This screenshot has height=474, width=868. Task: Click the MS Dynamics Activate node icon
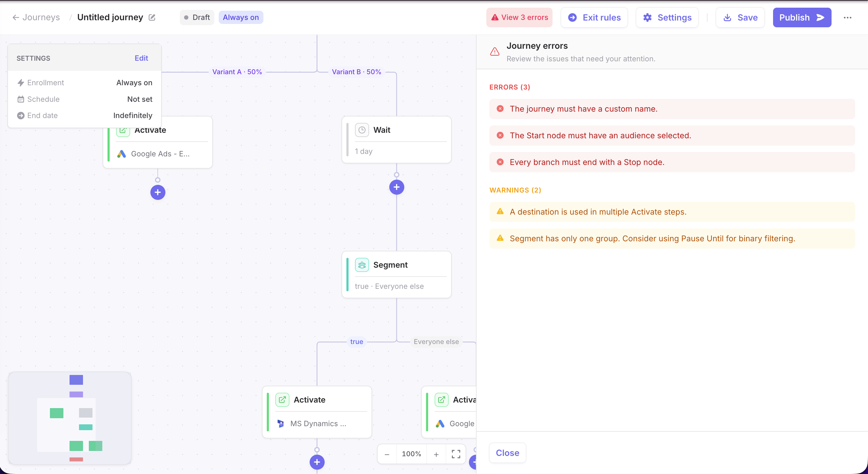click(x=282, y=399)
